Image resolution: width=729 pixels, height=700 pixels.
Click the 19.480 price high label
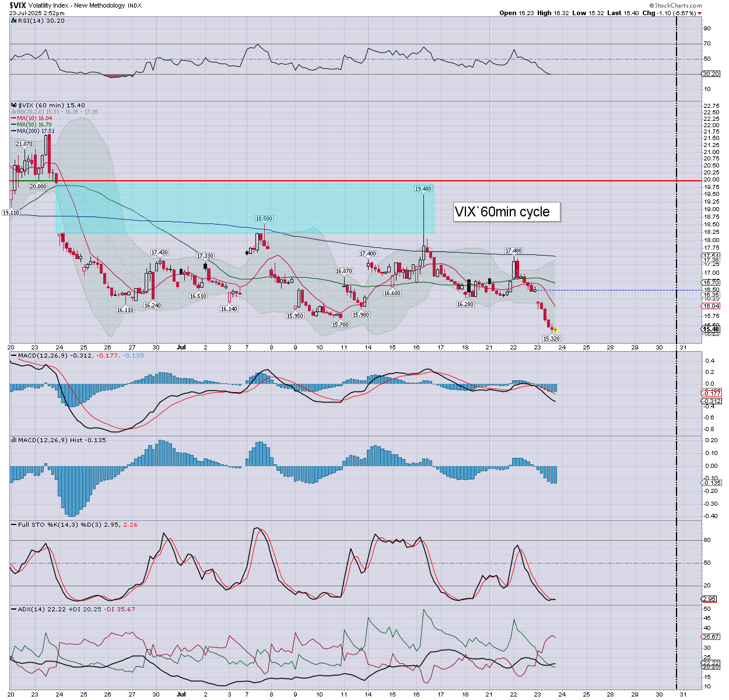point(423,189)
